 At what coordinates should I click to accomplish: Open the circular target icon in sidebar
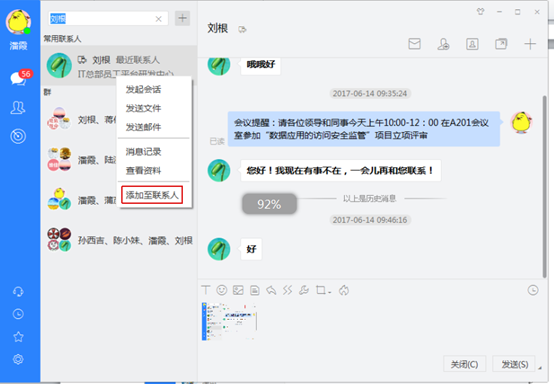[x=18, y=136]
